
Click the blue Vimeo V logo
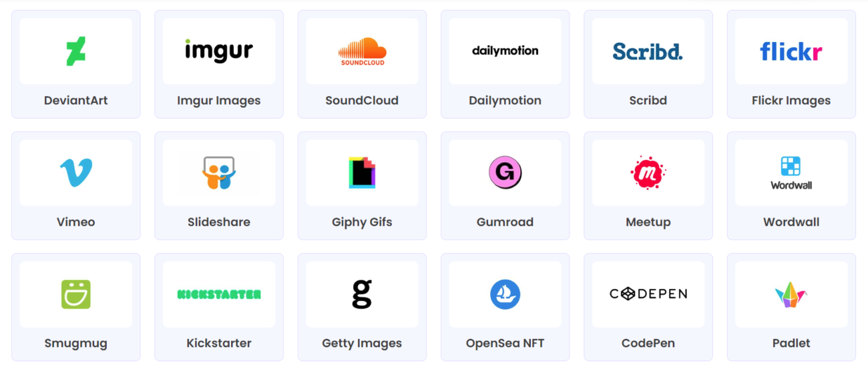pyautogui.click(x=75, y=172)
